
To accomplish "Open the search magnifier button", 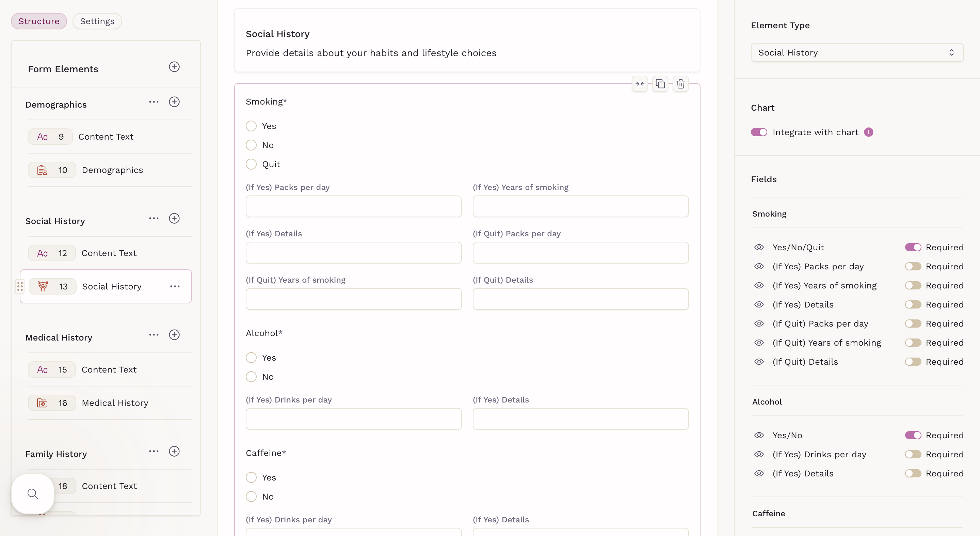I will click(x=33, y=494).
